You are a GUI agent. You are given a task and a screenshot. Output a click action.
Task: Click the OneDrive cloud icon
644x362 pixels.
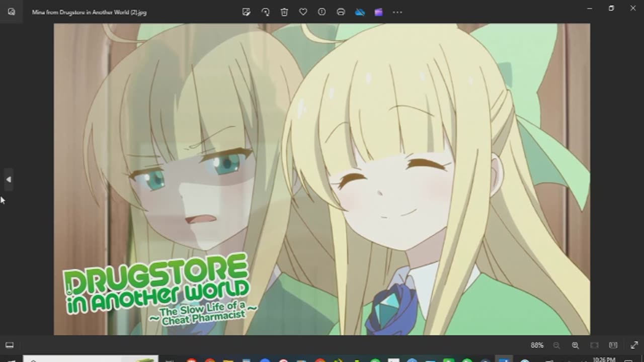click(x=360, y=12)
